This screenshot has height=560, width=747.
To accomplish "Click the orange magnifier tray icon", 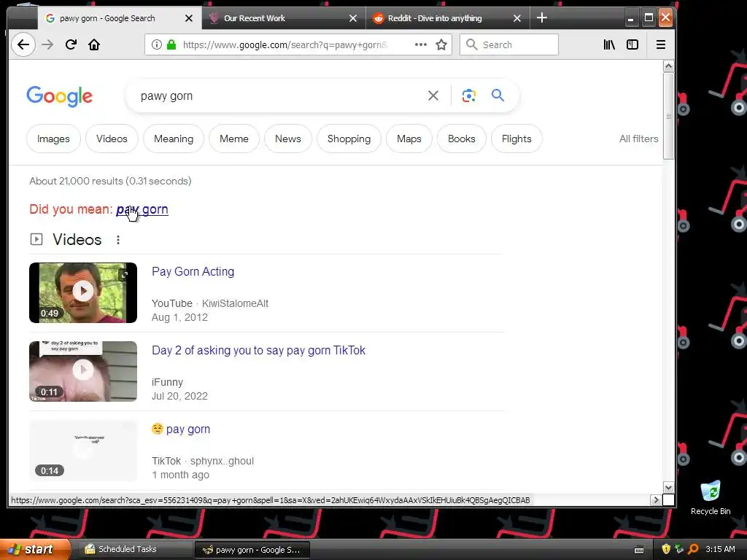I will (693, 549).
